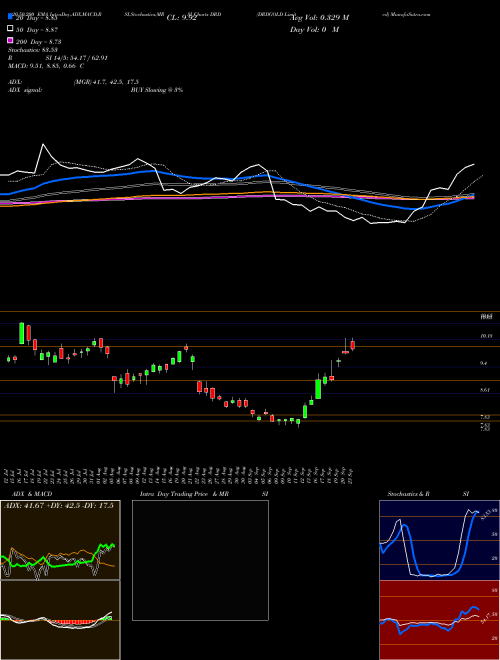Open the empty Intra Day Trading Price panel
Image resolution: width=500 pixels, height=660 pixels.
[200, 560]
